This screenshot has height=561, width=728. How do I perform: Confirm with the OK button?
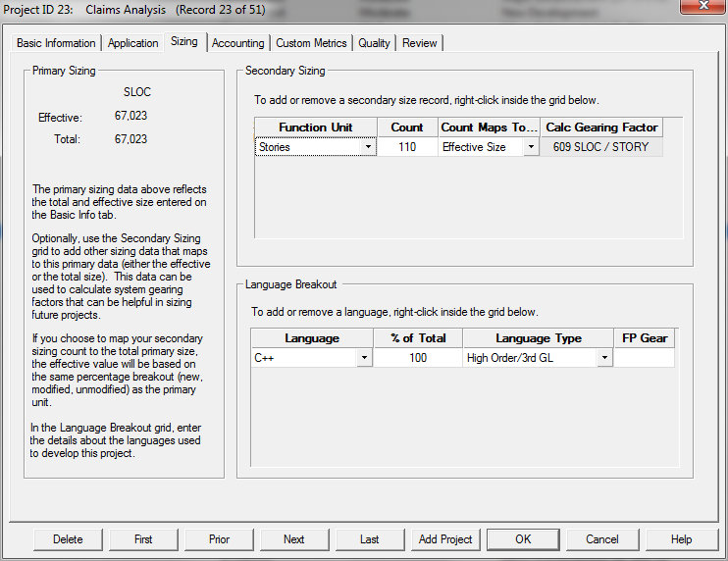tap(523, 539)
